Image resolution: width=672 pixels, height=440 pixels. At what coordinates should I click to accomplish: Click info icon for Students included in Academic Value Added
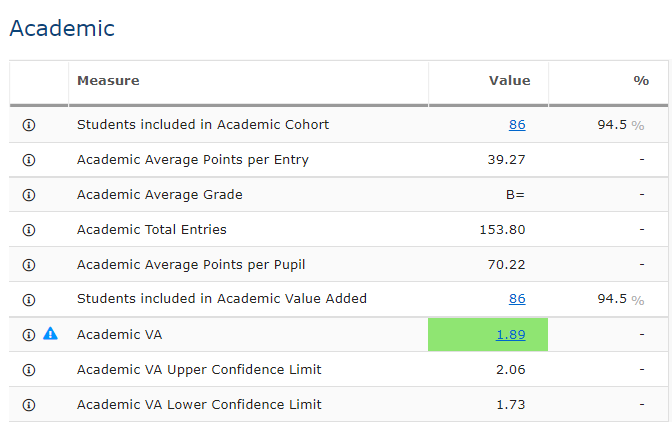(x=28, y=299)
